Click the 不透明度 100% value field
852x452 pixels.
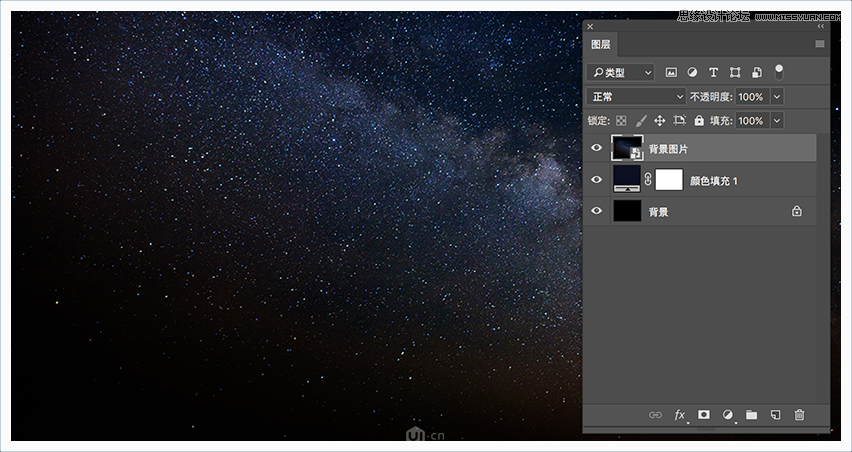pos(752,97)
